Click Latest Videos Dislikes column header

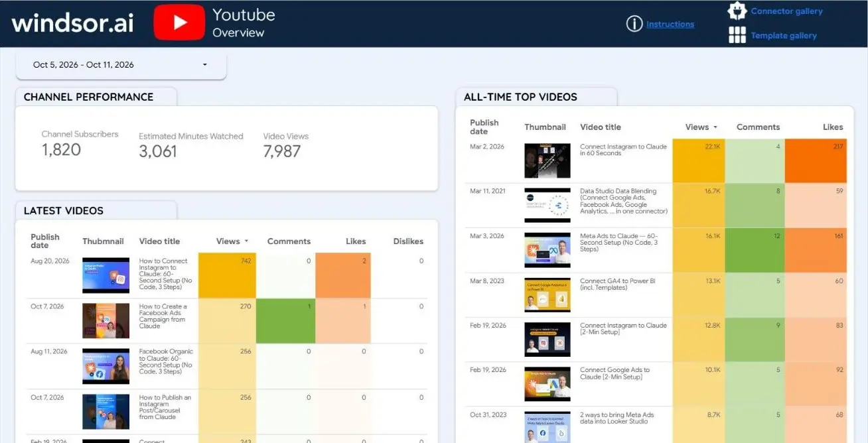point(408,241)
